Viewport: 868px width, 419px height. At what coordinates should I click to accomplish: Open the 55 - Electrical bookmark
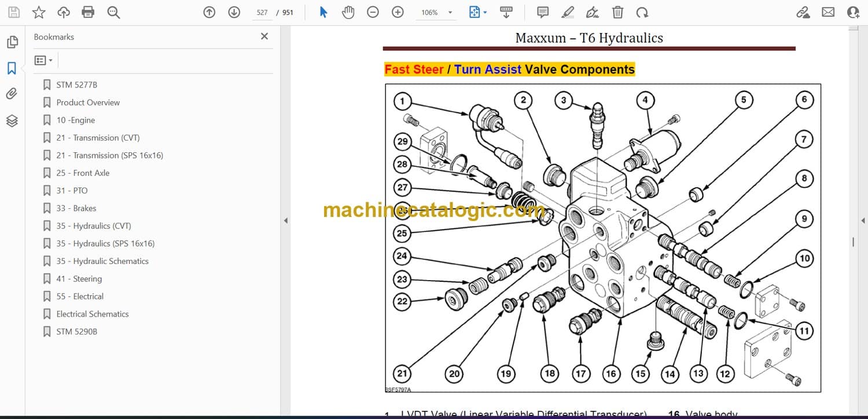point(80,296)
